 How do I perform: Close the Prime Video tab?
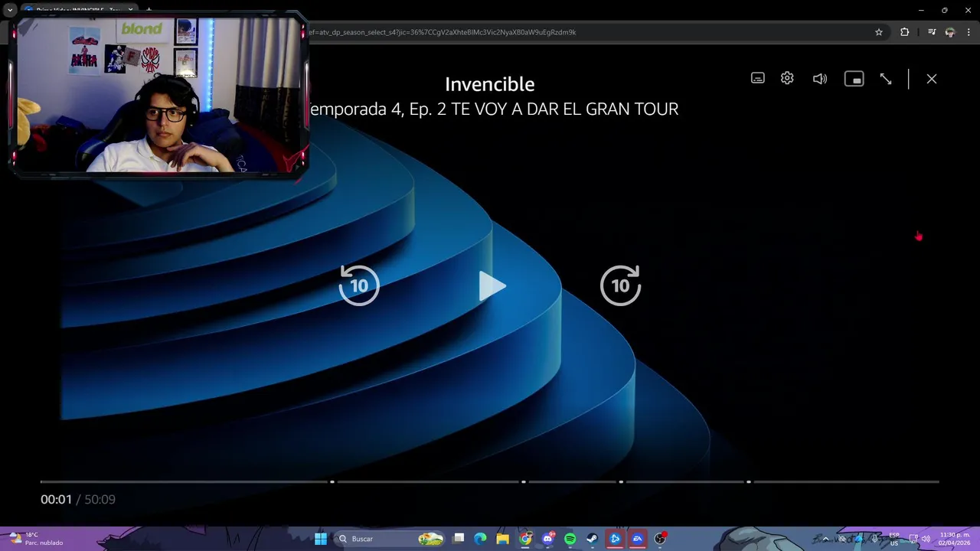pos(130,10)
